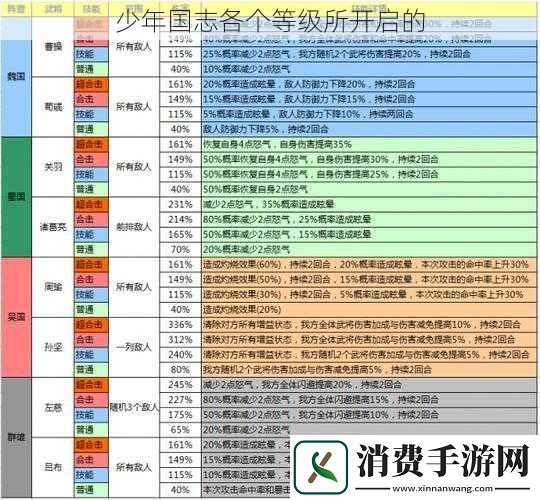Click the 80%概率减少2点怒气，25%概率造成眩晕 cell
540x500 pixels.
tap(369, 219)
